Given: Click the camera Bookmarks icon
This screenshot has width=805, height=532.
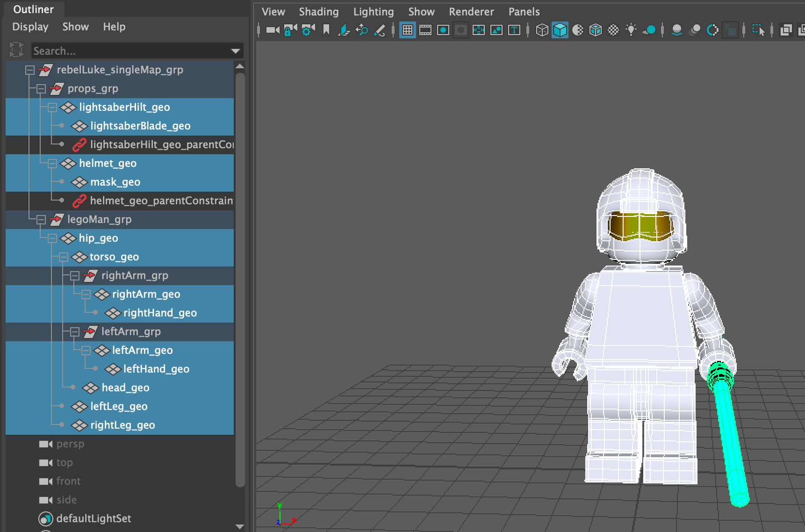Looking at the screenshot, I should (x=326, y=30).
